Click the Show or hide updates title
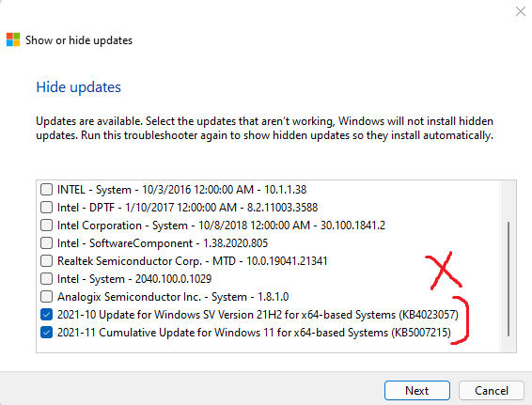 point(79,40)
